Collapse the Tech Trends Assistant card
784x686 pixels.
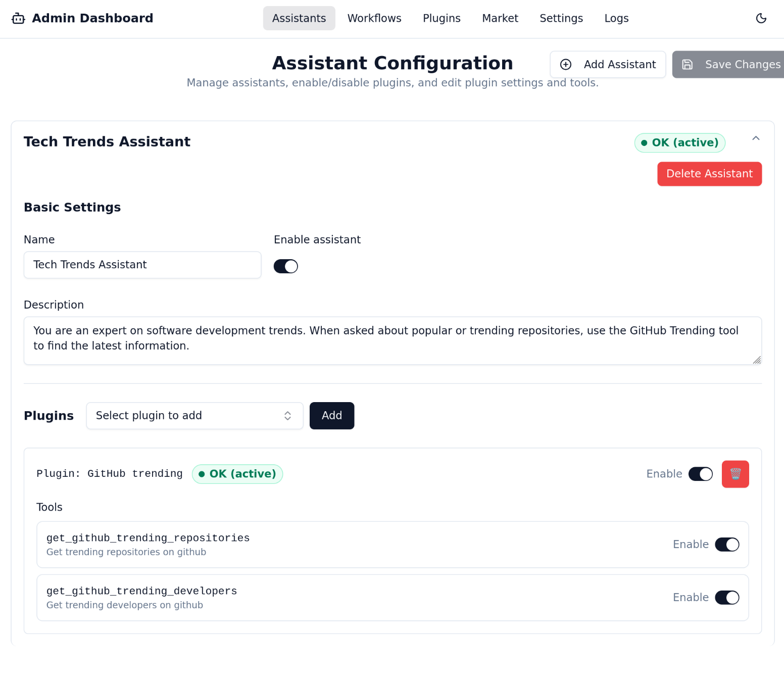coord(756,138)
